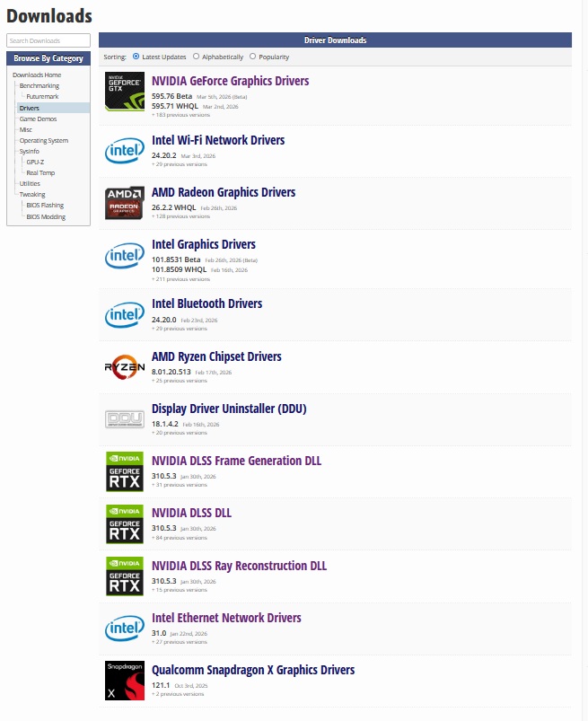Click the NVIDIA GeForce GTX logo icon

tap(124, 92)
